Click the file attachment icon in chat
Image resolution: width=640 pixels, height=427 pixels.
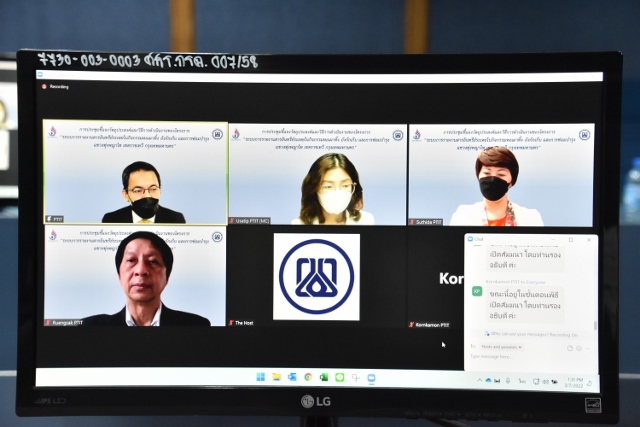click(569, 347)
